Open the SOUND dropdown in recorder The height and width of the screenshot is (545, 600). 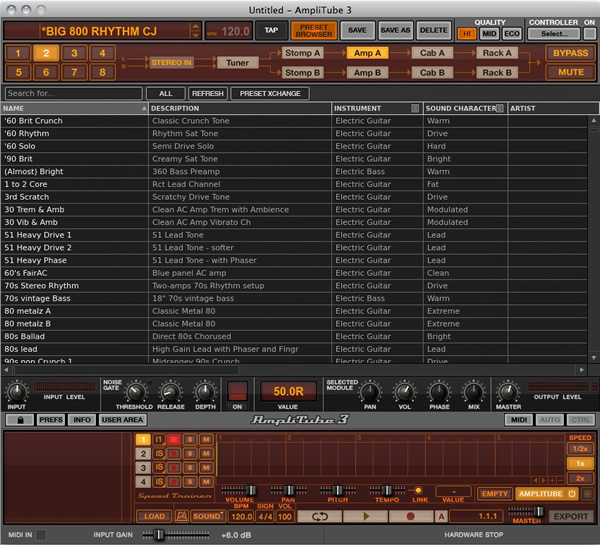208,516
